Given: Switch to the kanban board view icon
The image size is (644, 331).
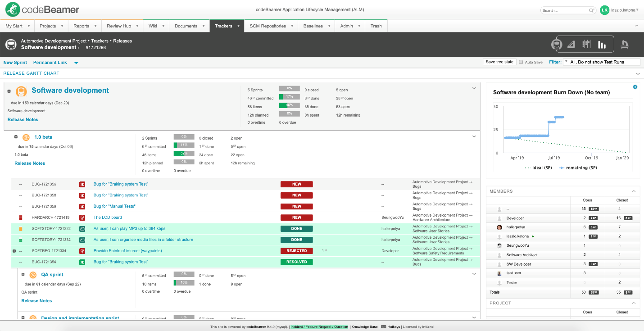Looking at the screenshot, I should pyautogui.click(x=586, y=44).
